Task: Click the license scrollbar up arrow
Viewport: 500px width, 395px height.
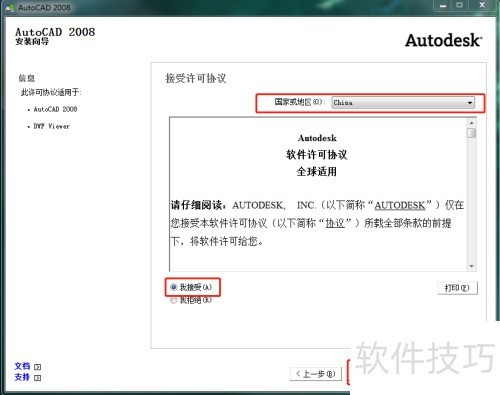Action: pos(471,123)
